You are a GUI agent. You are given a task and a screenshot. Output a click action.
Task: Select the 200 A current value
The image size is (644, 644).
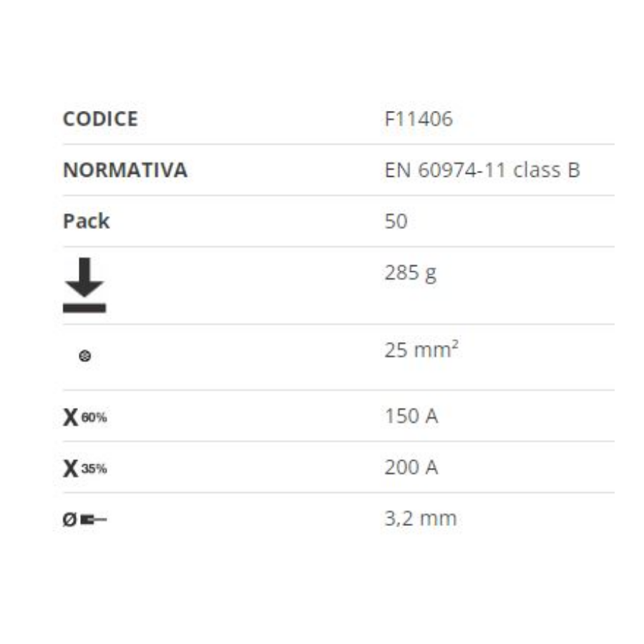[x=411, y=467]
